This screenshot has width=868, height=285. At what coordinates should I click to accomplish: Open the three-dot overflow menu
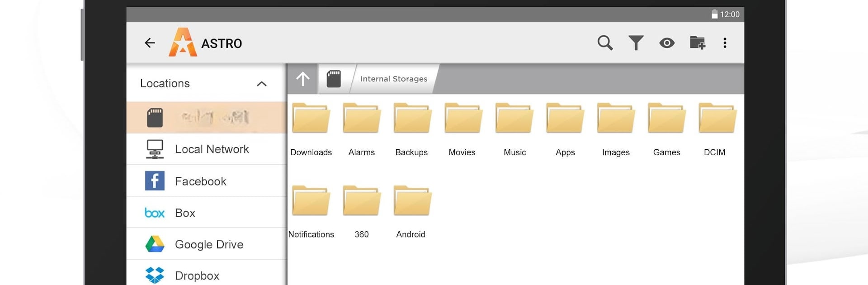click(725, 43)
